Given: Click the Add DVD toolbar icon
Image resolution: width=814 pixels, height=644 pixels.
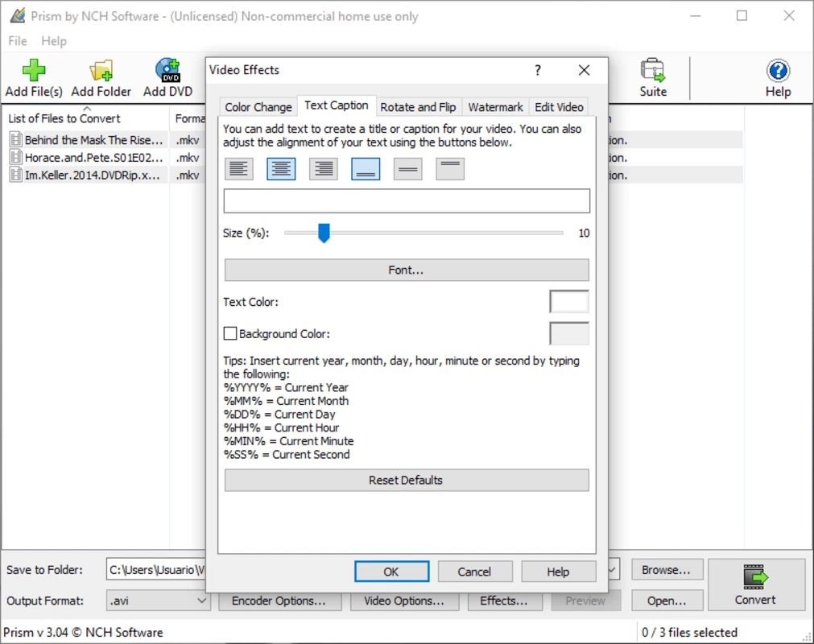Looking at the screenshot, I should point(168,70).
